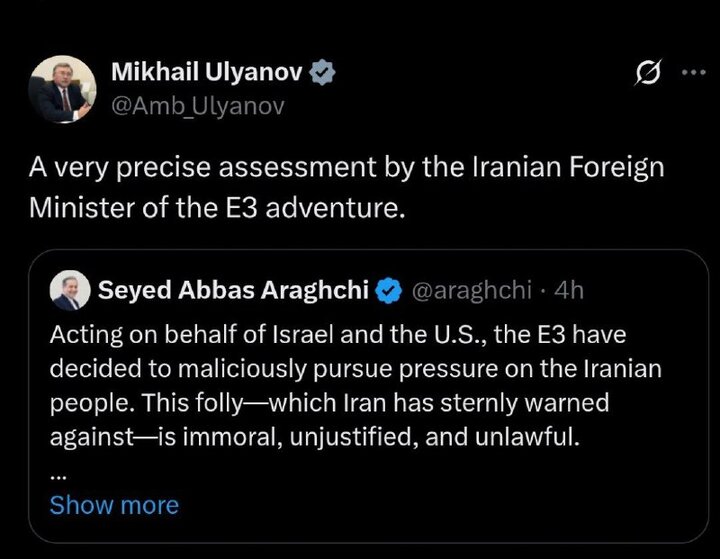Click empty area right of Show more
This screenshot has width=720, height=559.
pyautogui.click(x=450, y=505)
